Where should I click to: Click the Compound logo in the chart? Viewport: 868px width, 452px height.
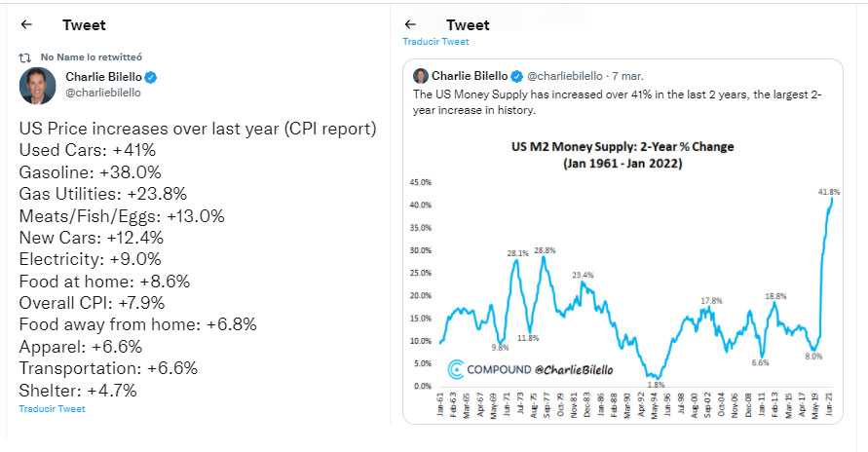[455, 369]
